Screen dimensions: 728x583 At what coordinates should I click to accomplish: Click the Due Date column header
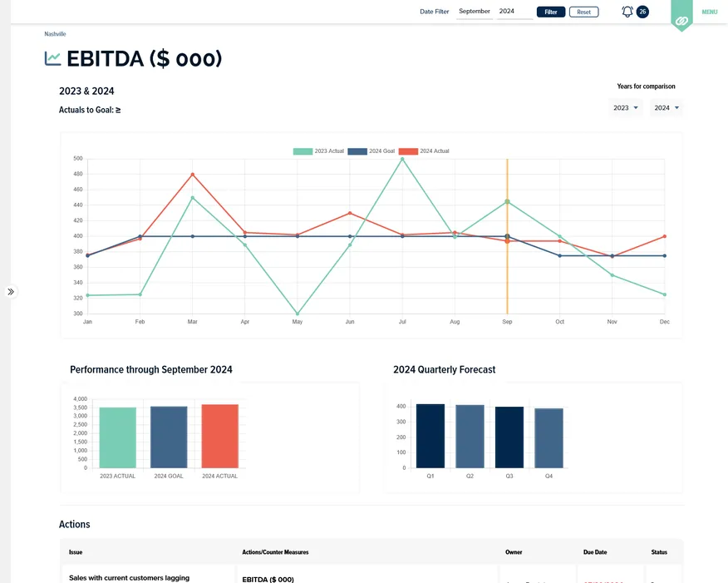(x=595, y=552)
